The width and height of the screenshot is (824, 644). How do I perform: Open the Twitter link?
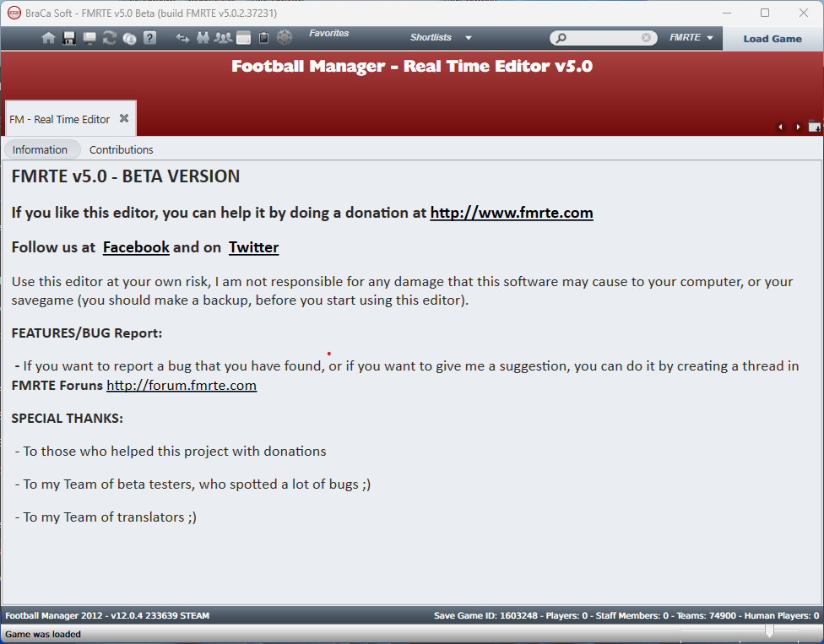point(254,247)
